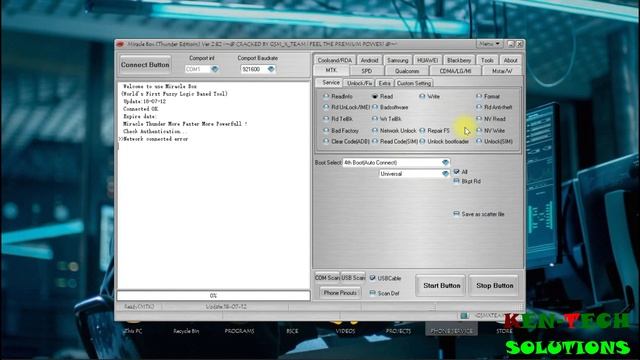Click the Stop Button
Screen dimensions: 640x360
click(x=494, y=285)
